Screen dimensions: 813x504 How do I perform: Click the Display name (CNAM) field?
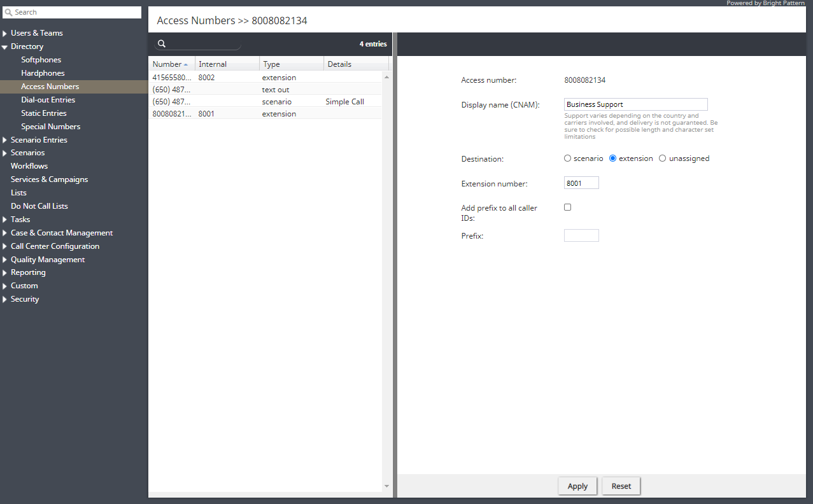(x=636, y=104)
